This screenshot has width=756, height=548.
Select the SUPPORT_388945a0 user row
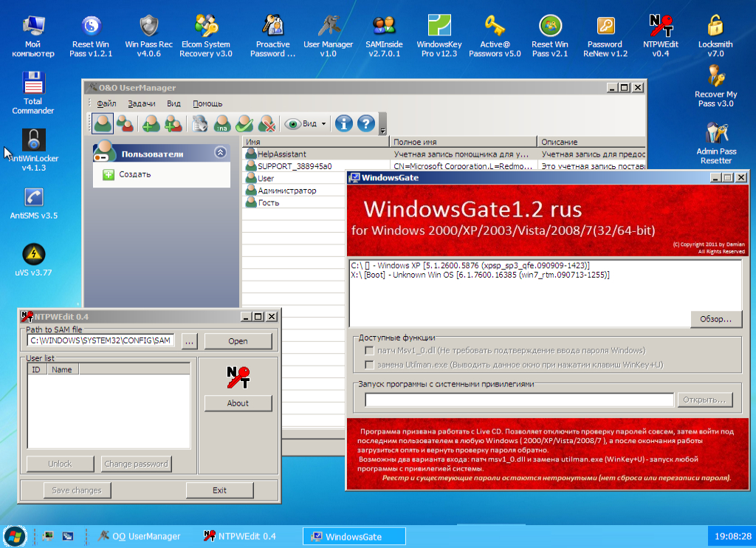pyautogui.click(x=444, y=166)
